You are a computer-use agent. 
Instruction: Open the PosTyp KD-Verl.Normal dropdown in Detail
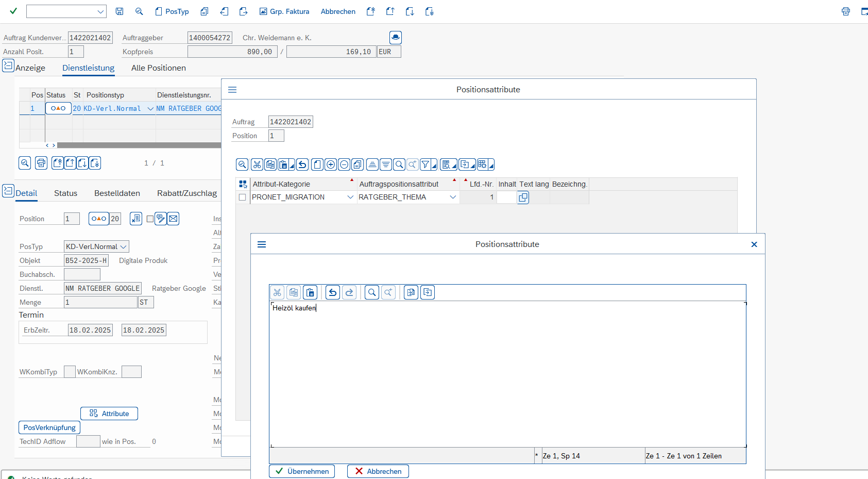pos(123,246)
